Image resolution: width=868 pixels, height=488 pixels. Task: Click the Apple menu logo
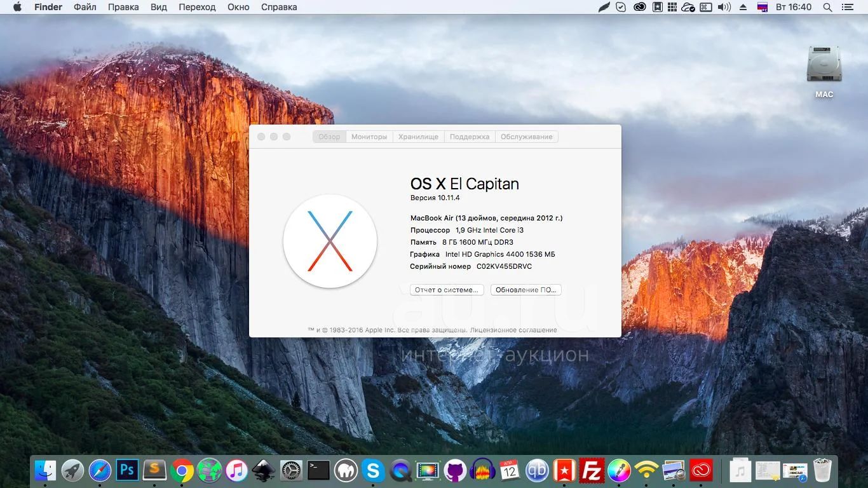17,7
